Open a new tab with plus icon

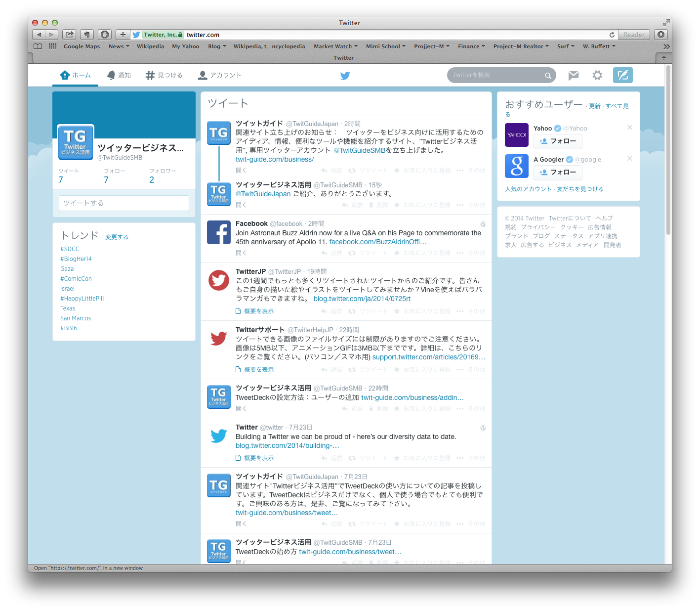(x=663, y=58)
